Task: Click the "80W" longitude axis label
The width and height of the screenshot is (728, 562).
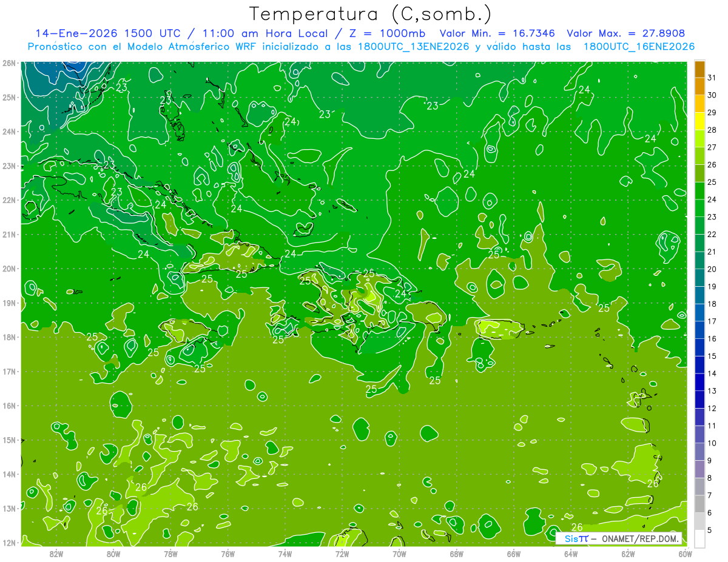Action: coord(113,553)
